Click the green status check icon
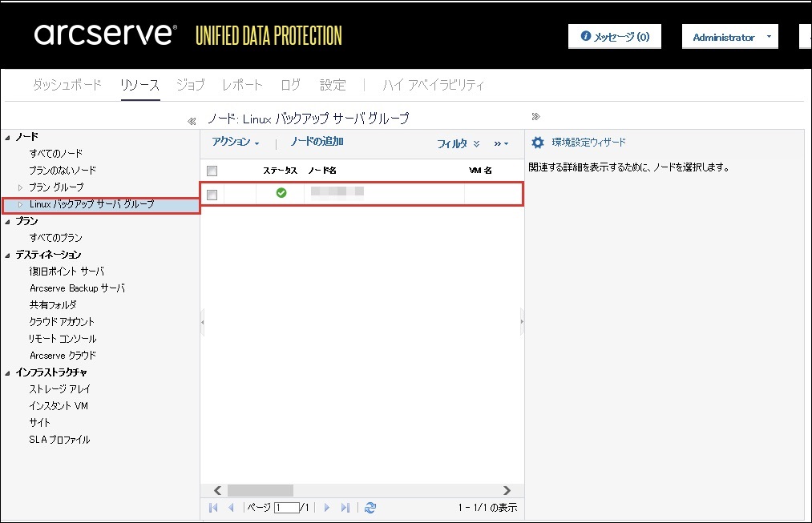 pyautogui.click(x=281, y=193)
